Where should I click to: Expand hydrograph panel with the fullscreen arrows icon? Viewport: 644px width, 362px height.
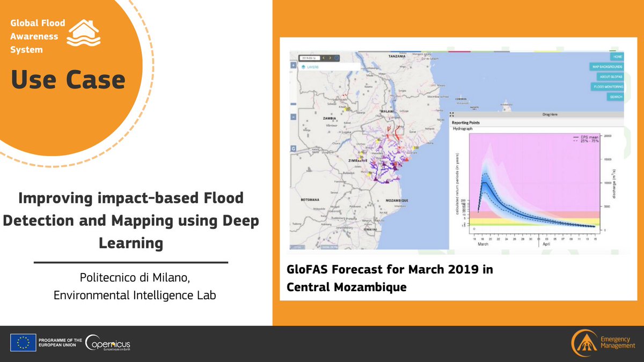click(x=452, y=114)
